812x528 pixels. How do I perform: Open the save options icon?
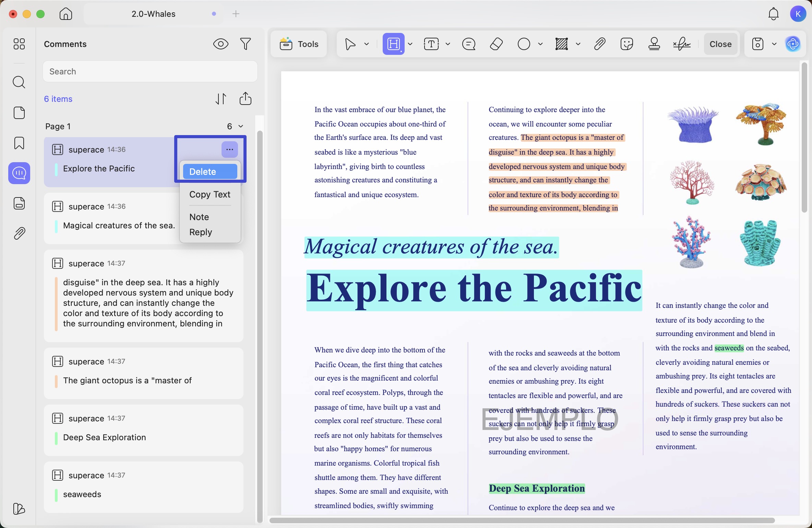point(758,44)
